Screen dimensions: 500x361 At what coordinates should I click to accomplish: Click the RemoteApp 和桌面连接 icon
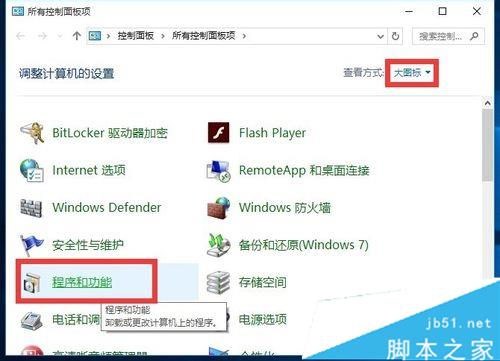pos(218,171)
